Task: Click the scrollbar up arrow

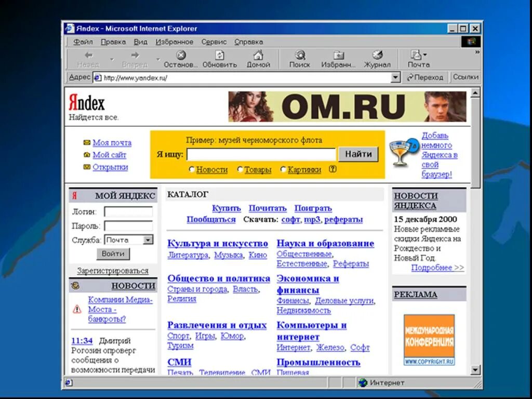Action: 475,92
